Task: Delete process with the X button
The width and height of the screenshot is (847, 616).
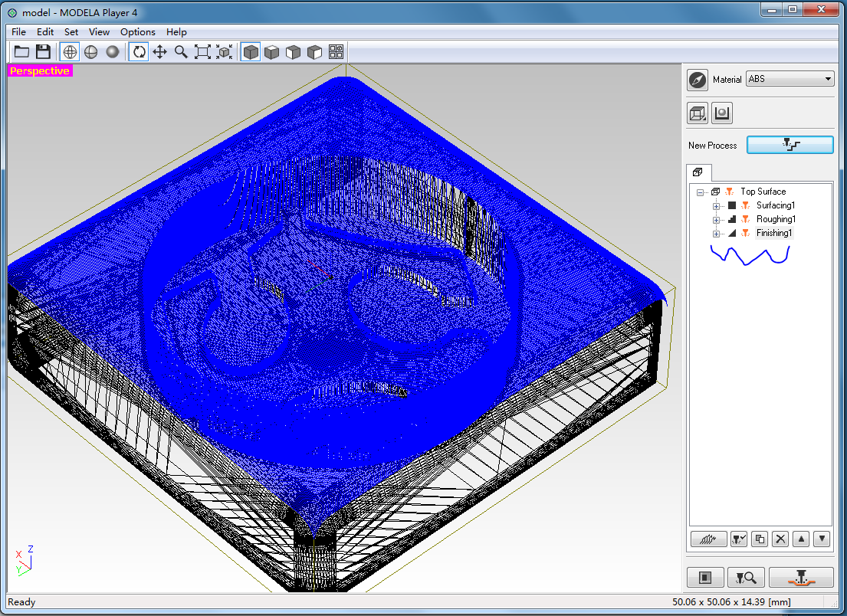Action: [x=780, y=539]
